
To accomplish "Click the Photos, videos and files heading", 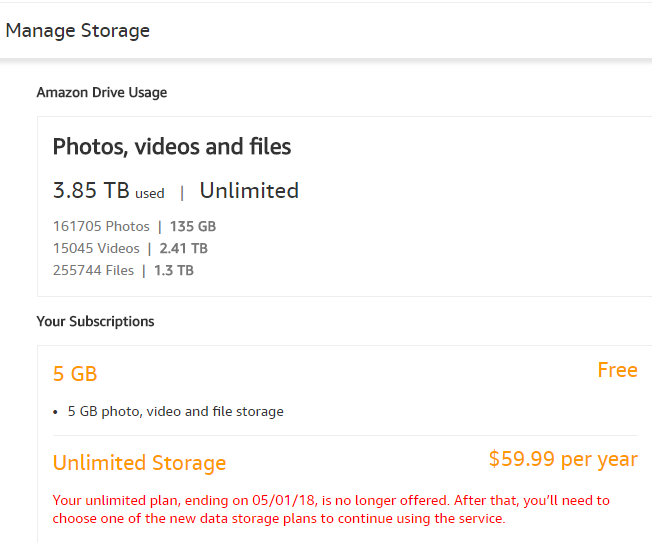I will (x=172, y=148).
